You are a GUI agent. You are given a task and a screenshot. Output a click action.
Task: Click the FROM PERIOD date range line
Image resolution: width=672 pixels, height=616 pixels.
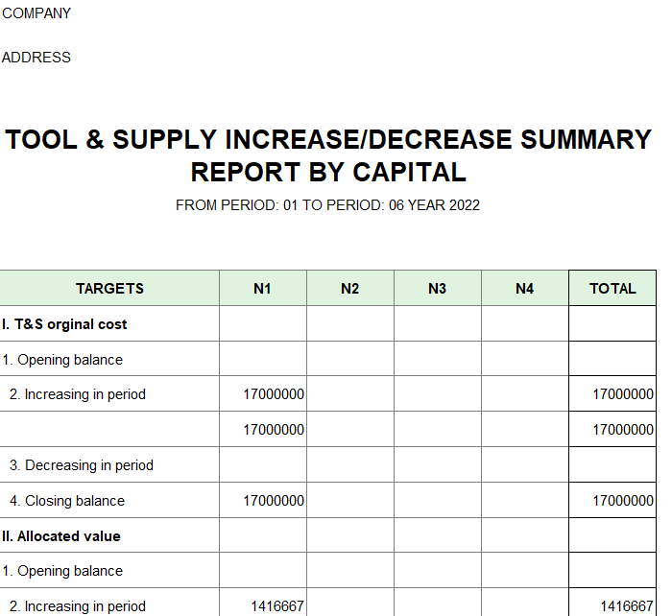328,205
